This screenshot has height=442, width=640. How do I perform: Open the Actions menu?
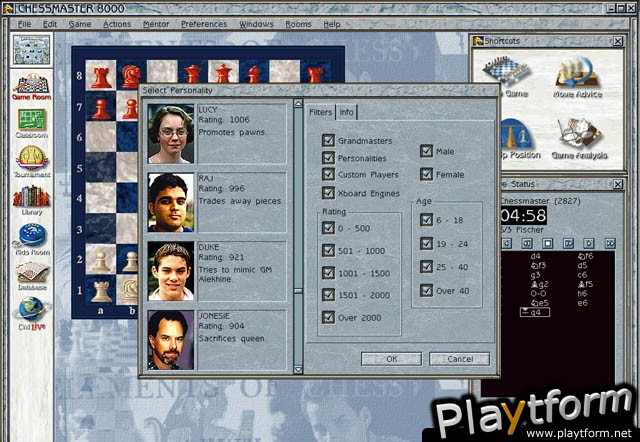(117, 24)
